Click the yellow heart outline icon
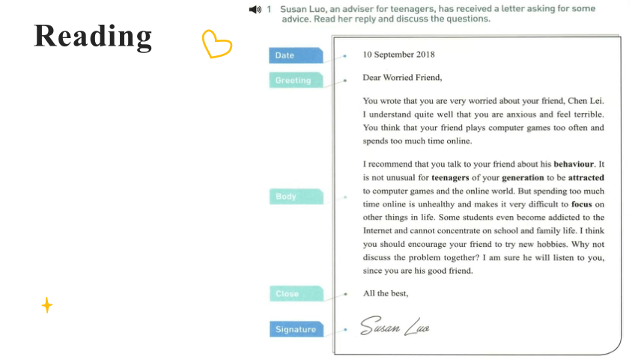Viewport: 644px width, 362px height. click(217, 43)
